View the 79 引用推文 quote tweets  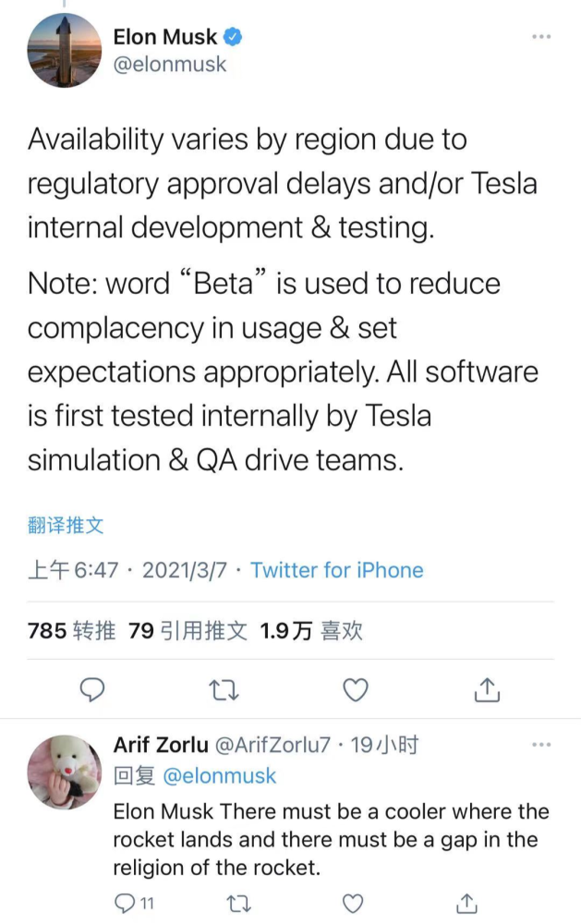coord(188,631)
